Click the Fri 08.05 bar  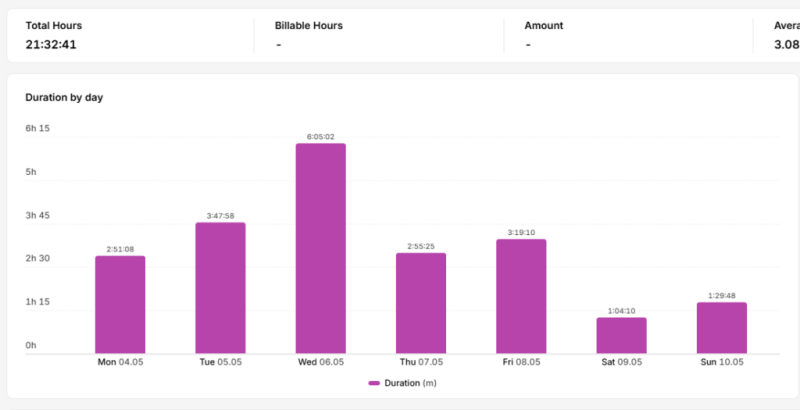click(521, 296)
